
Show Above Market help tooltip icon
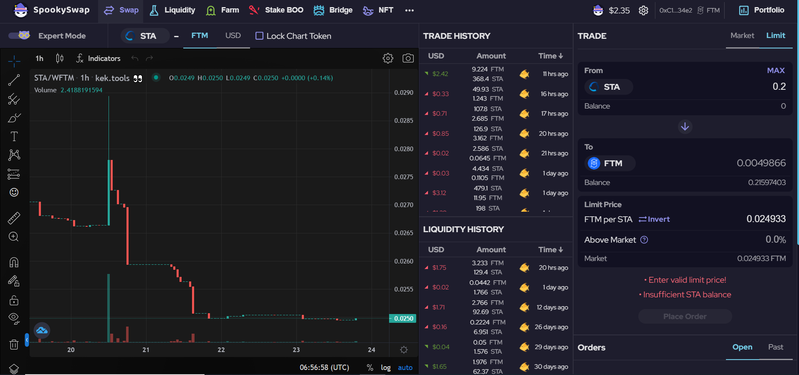(644, 239)
